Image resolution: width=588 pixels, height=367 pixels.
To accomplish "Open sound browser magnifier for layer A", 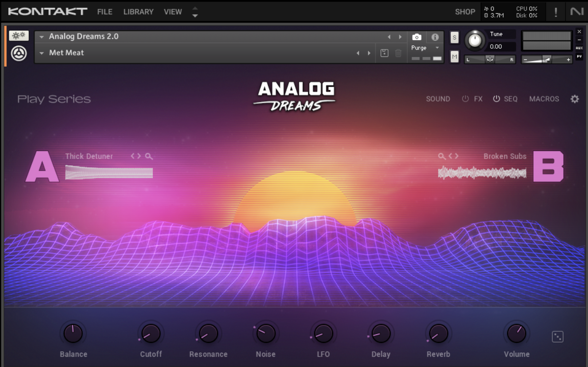I will coord(149,156).
